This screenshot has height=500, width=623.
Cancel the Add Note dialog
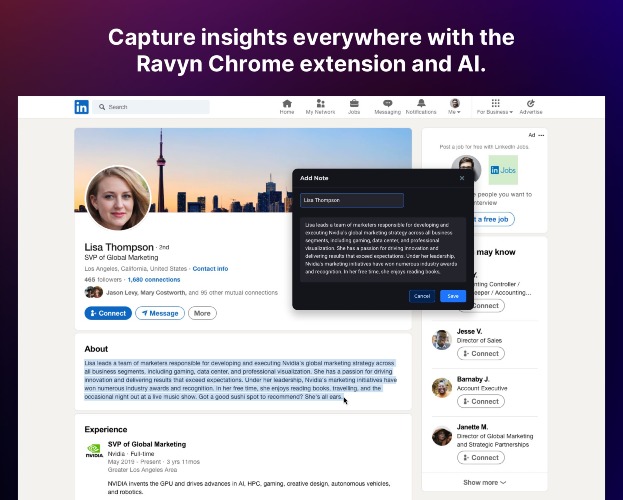pyautogui.click(x=422, y=296)
